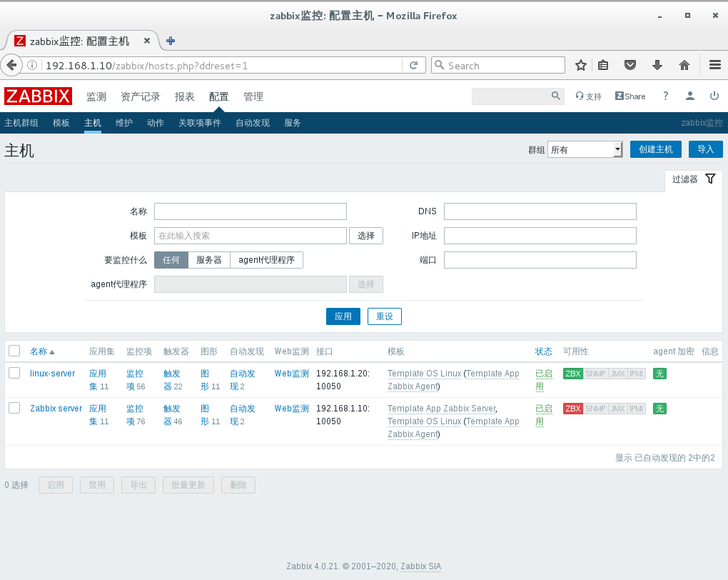The width and height of the screenshot is (728, 580).
Task: Click the 创建主机 button
Action: point(656,150)
